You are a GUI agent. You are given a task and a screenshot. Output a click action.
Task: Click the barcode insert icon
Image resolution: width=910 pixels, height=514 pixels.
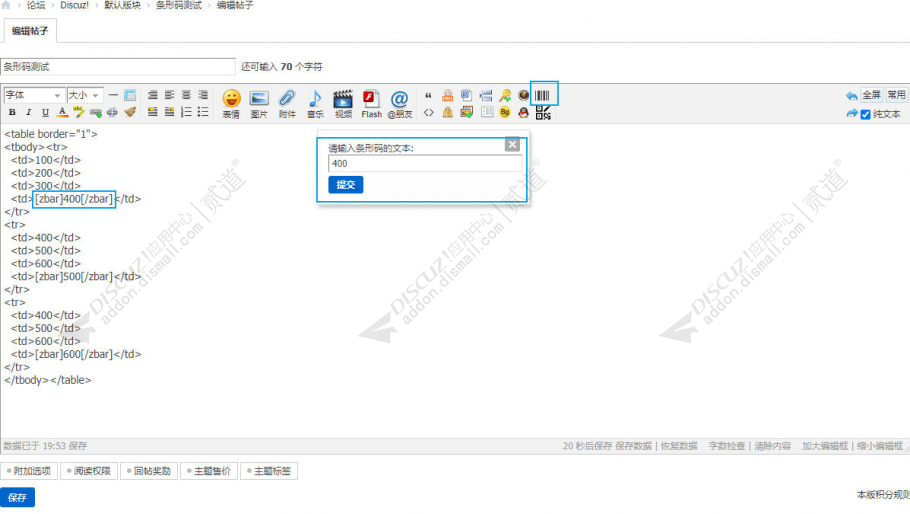click(x=542, y=95)
